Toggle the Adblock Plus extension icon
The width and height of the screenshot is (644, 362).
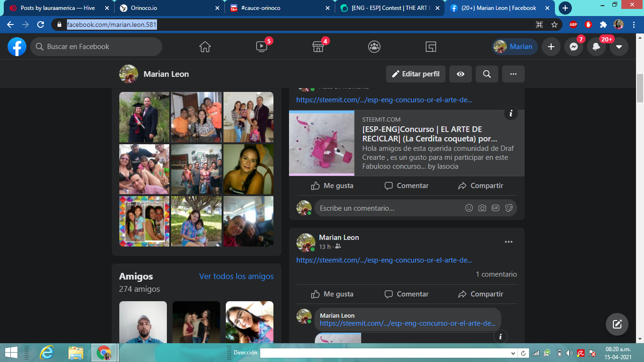tap(573, 25)
